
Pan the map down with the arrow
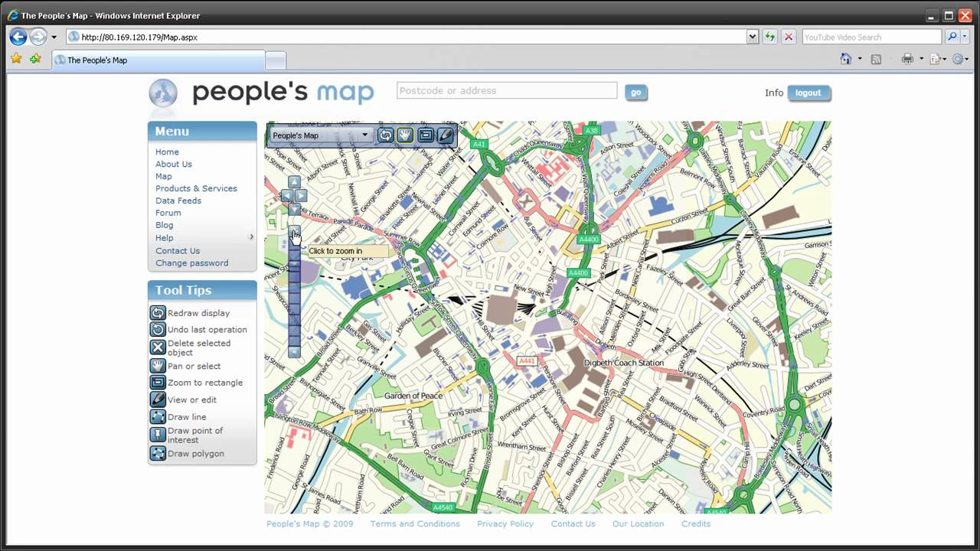click(x=294, y=209)
